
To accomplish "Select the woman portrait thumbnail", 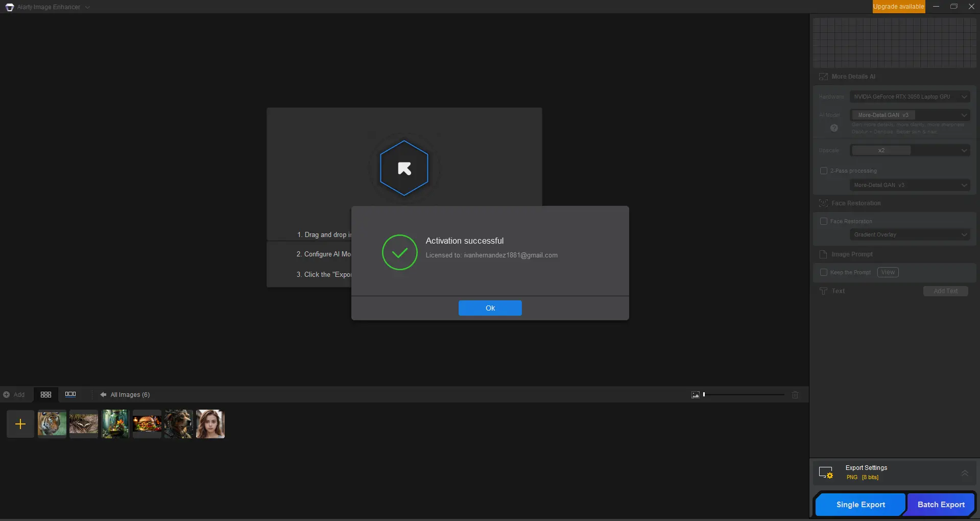I will pos(210,424).
